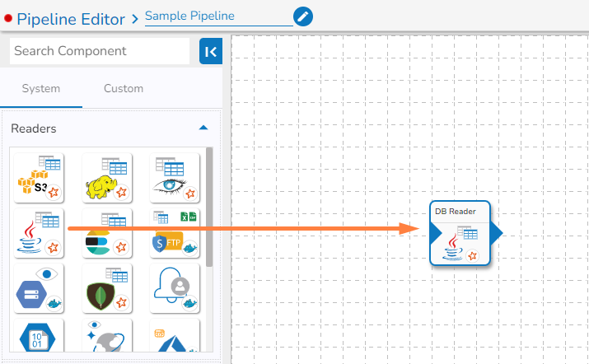The image size is (589, 364).
Task: Select the blue hexagon storage reader component
Action: pos(39,288)
